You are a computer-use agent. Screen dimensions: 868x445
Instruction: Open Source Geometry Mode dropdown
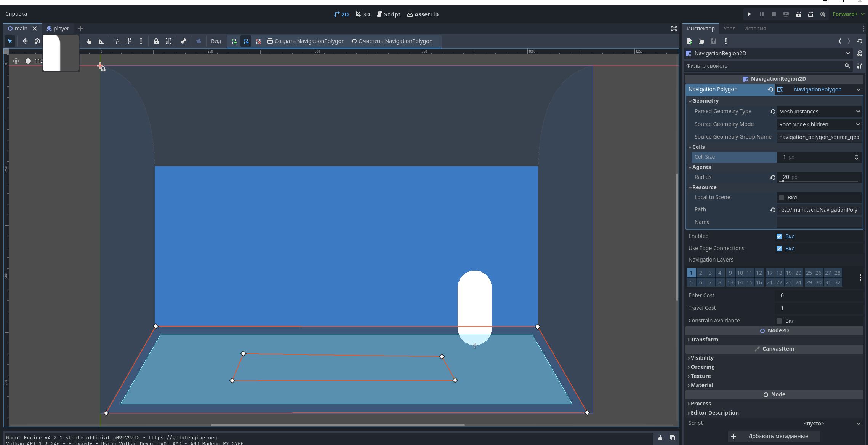click(819, 124)
